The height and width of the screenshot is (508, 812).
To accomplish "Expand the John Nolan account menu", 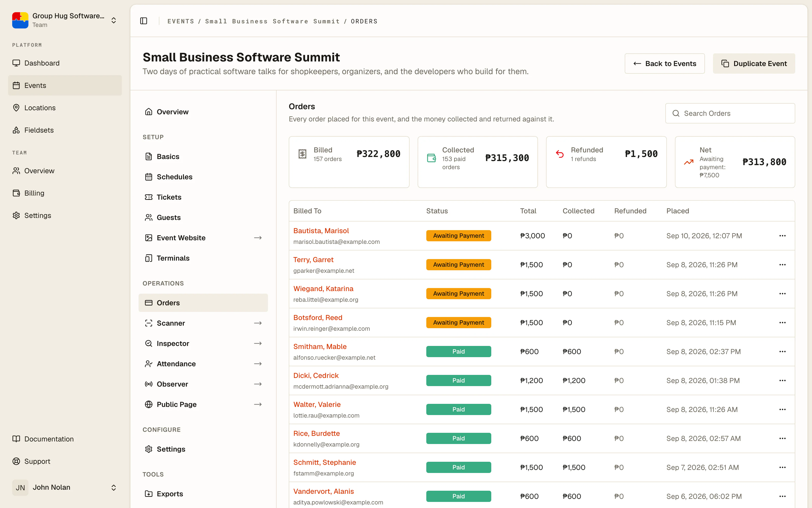I will (x=114, y=487).
